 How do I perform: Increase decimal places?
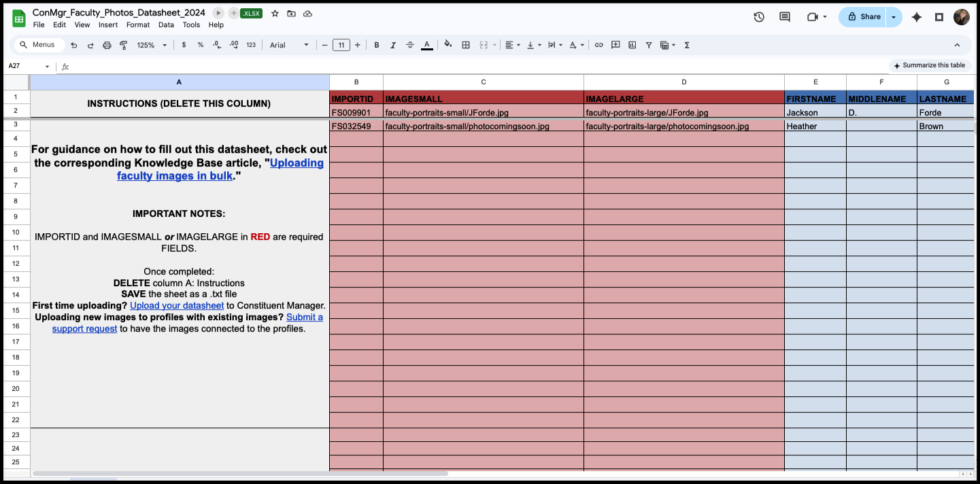point(234,45)
